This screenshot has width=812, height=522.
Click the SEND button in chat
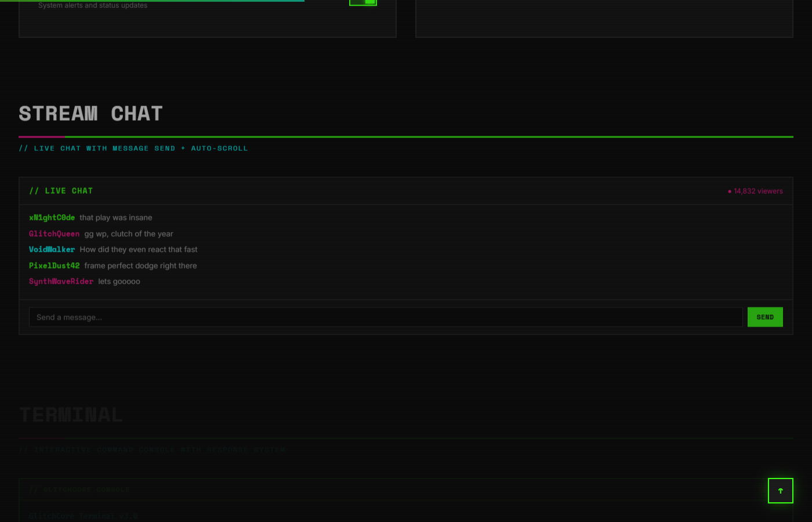(x=765, y=317)
